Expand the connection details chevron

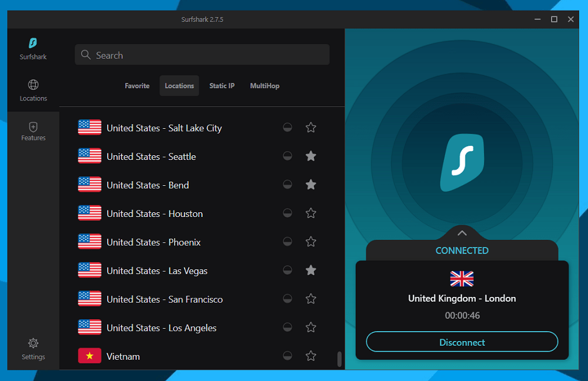coord(462,233)
